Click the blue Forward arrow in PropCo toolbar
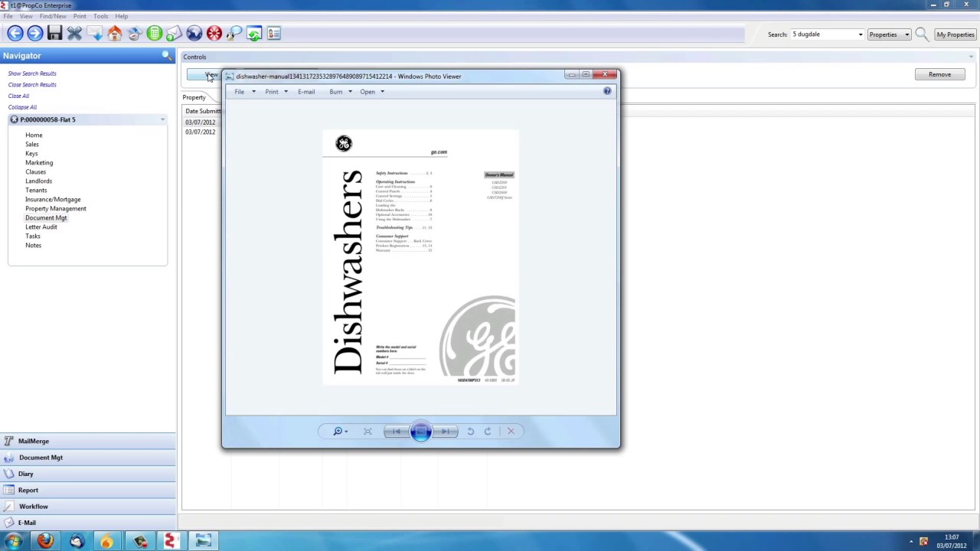The width and height of the screenshot is (980, 551). click(x=34, y=34)
